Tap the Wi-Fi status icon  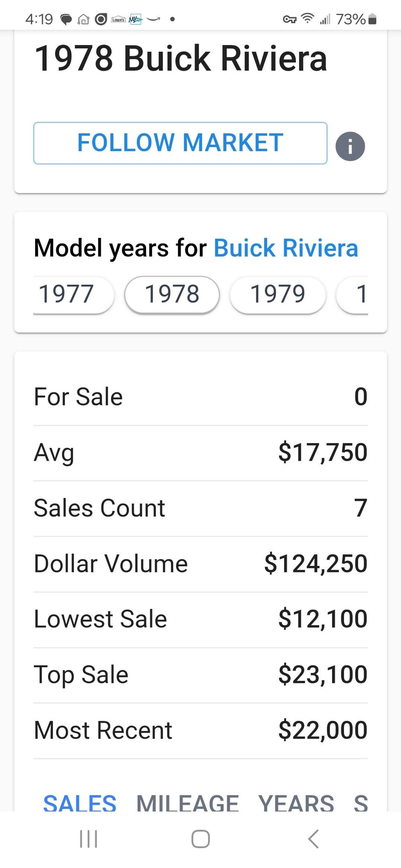click(307, 18)
